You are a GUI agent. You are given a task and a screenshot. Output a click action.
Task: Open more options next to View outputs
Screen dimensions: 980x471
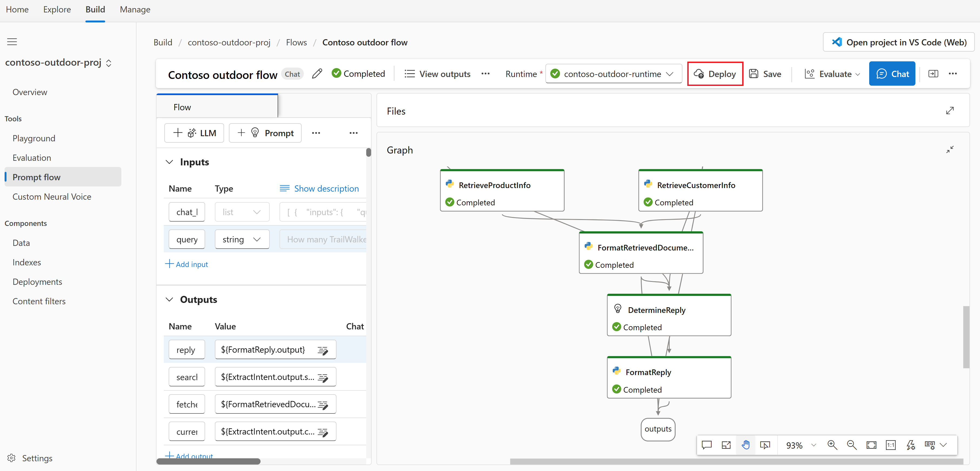click(485, 74)
